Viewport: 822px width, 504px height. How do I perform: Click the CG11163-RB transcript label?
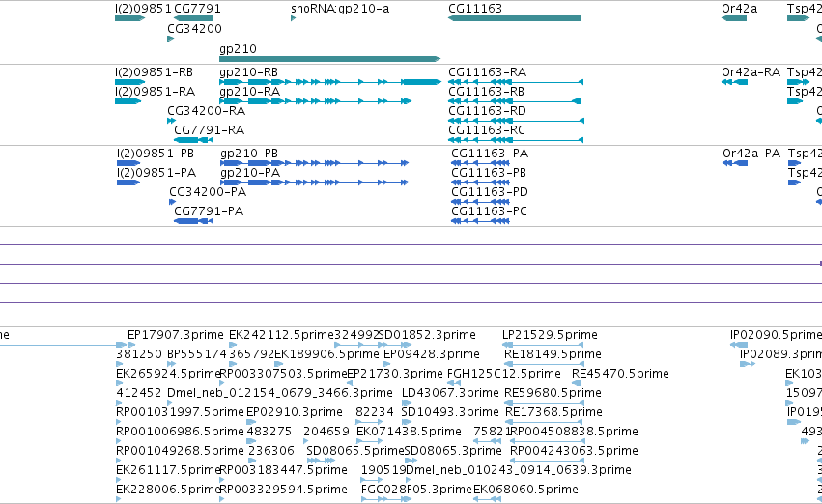pyautogui.click(x=487, y=92)
